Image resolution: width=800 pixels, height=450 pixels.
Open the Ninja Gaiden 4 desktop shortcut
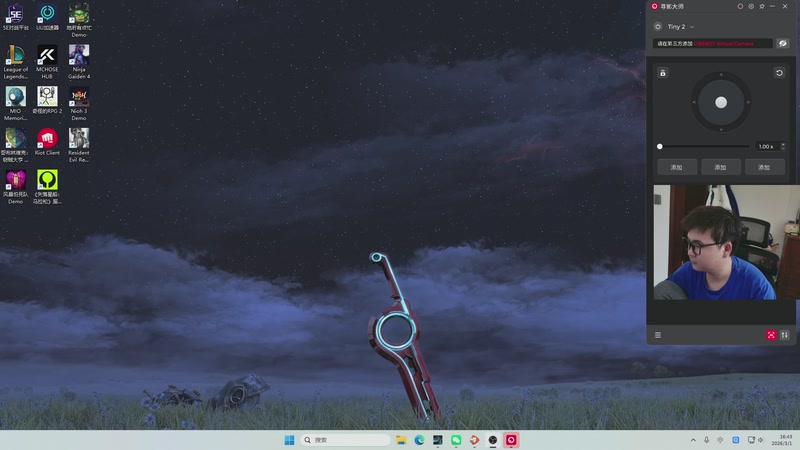pos(79,62)
